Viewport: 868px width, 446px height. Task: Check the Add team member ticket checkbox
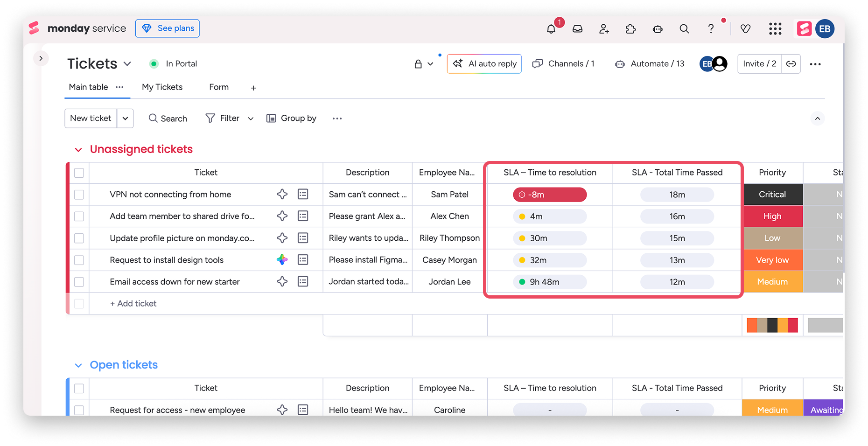pyautogui.click(x=79, y=216)
